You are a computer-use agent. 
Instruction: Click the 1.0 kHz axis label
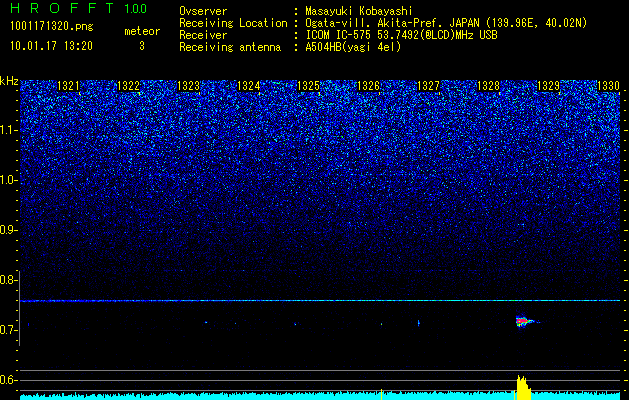7,180
